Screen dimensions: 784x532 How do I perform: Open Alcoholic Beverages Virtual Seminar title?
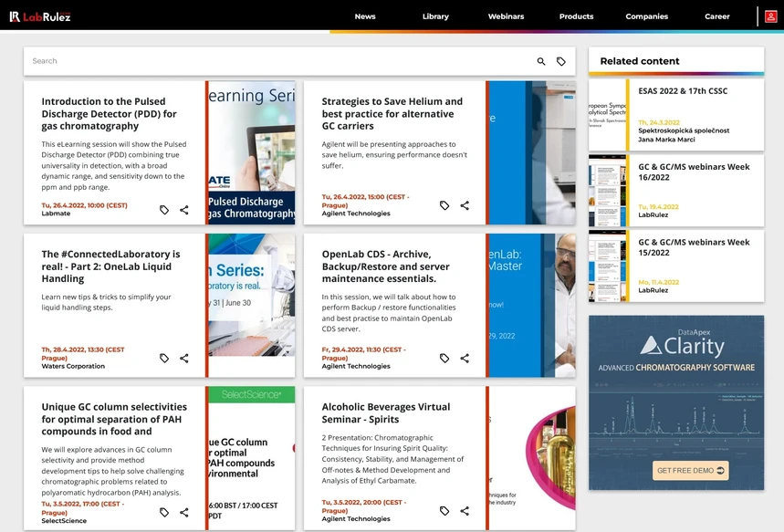(385, 413)
